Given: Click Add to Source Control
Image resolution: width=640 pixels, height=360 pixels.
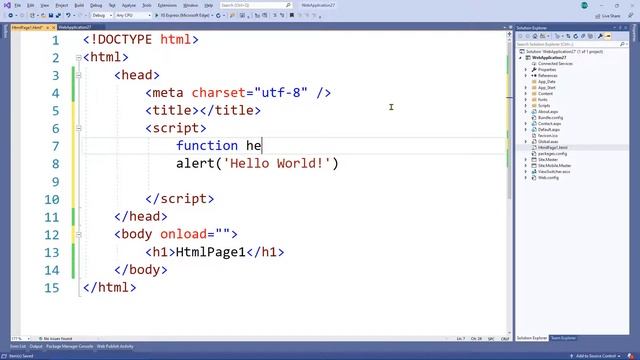Looking at the screenshot, I should click(x=595, y=356).
